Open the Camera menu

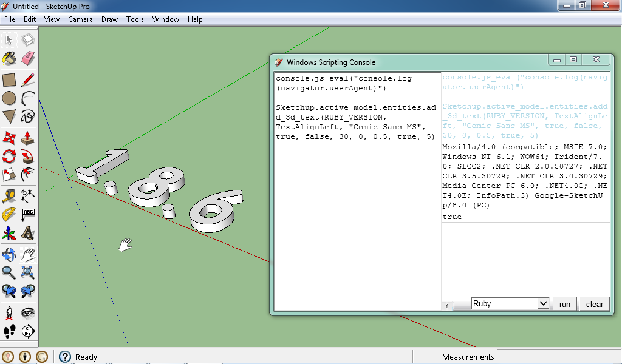[81, 19]
